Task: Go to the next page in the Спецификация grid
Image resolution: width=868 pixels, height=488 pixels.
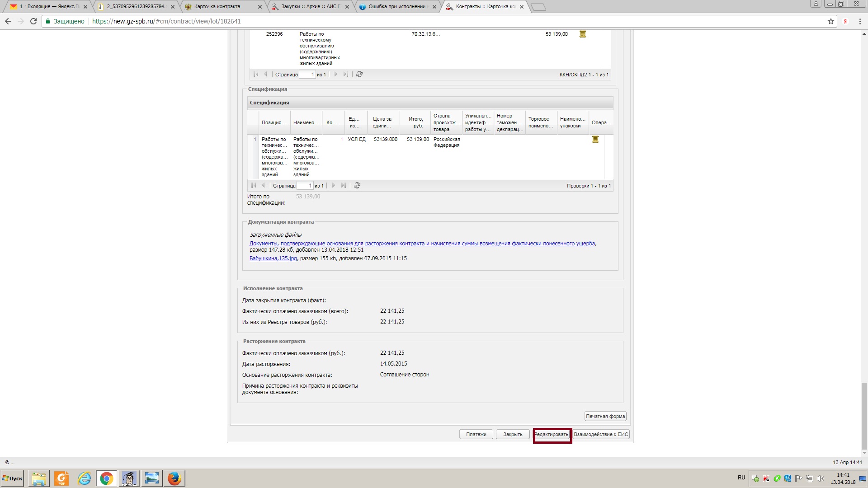Action: (334, 186)
